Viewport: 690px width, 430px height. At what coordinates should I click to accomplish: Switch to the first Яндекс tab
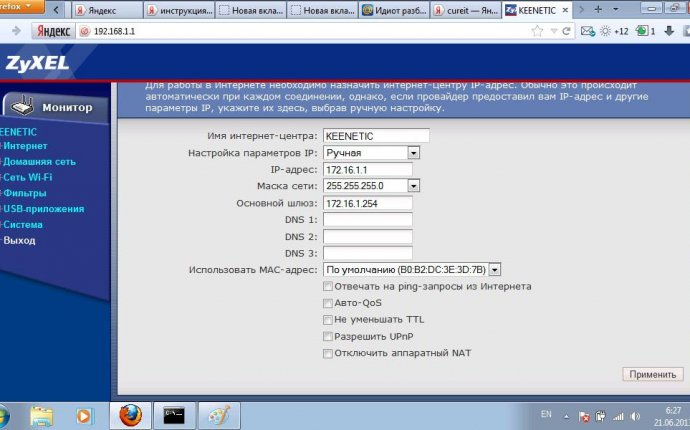[x=107, y=10]
